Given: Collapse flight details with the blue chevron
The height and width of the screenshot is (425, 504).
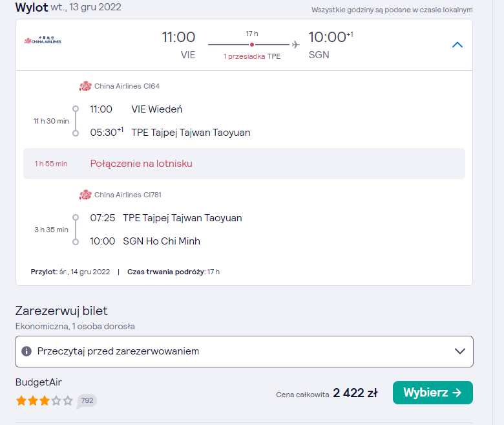Looking at the screenshot, I should (457, 45).
